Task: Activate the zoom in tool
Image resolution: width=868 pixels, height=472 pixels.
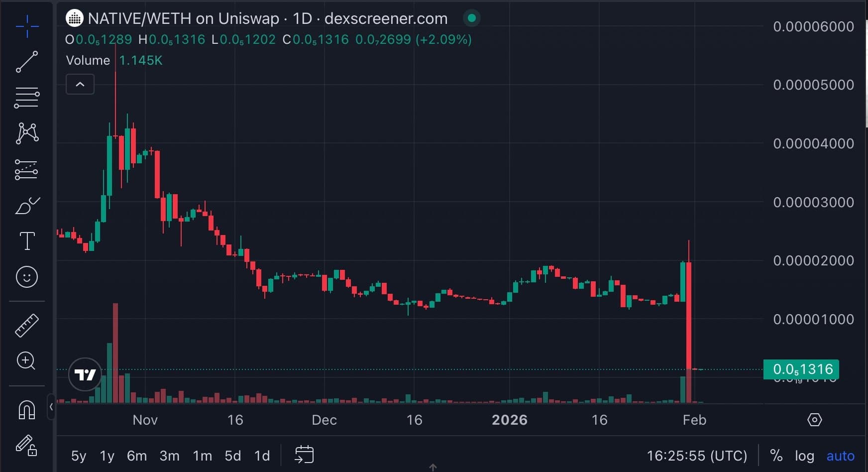Action: [27, 361]
